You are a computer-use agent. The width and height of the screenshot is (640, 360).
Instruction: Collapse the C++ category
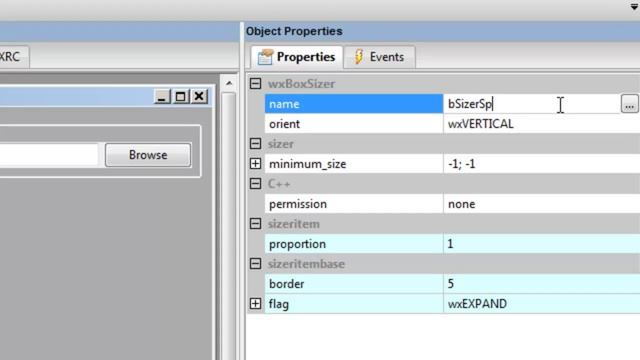point(256,184)
